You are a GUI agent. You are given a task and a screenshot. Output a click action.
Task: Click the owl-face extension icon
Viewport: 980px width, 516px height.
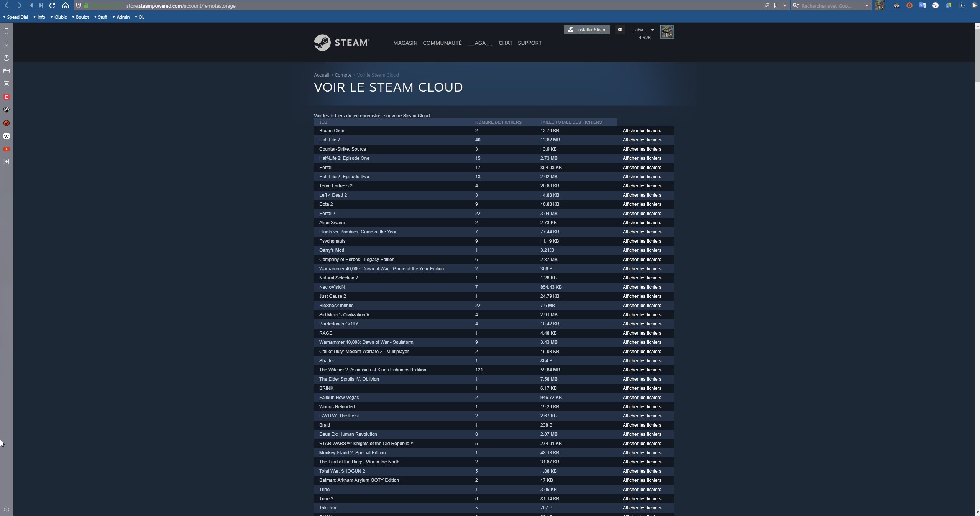896,5
